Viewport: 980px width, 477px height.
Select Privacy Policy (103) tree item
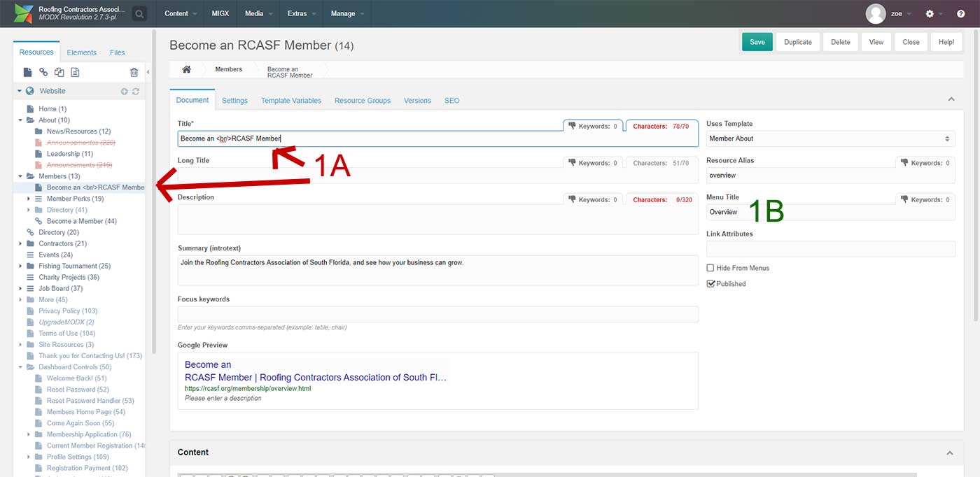click(68, 311)
